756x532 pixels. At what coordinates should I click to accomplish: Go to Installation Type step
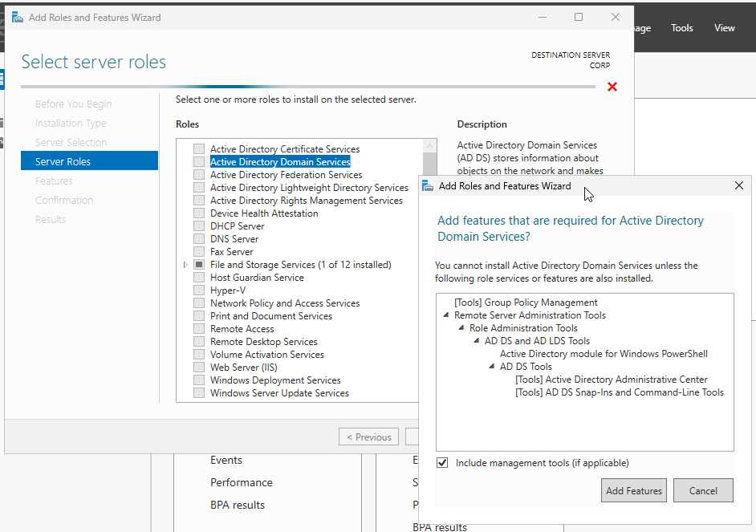click(x=71, y=124)
